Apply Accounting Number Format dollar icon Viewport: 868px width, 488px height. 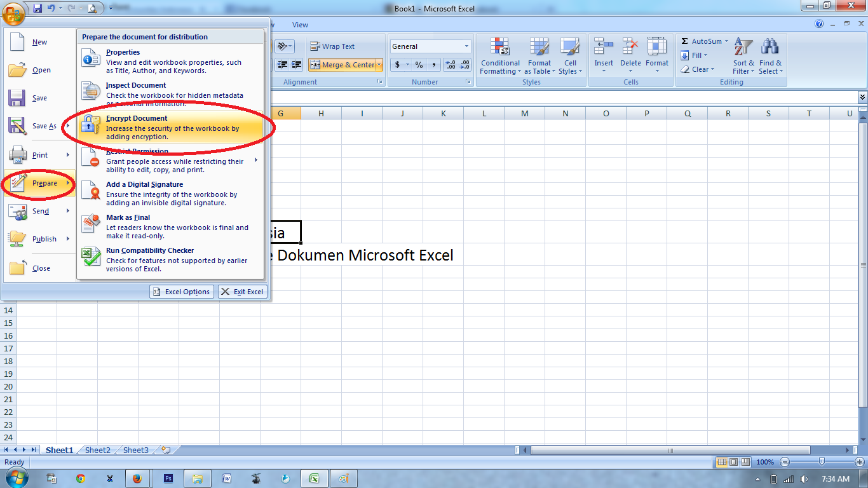[x=397, y=65]
